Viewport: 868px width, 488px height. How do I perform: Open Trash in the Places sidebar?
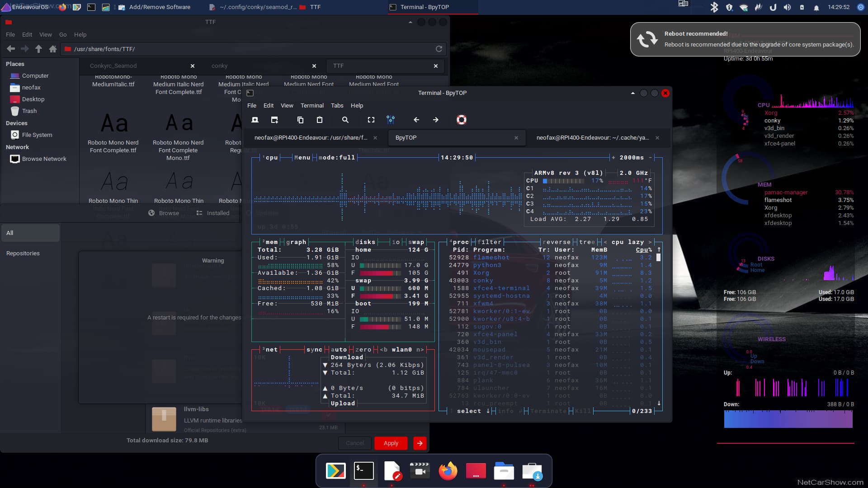pos(29,111)
